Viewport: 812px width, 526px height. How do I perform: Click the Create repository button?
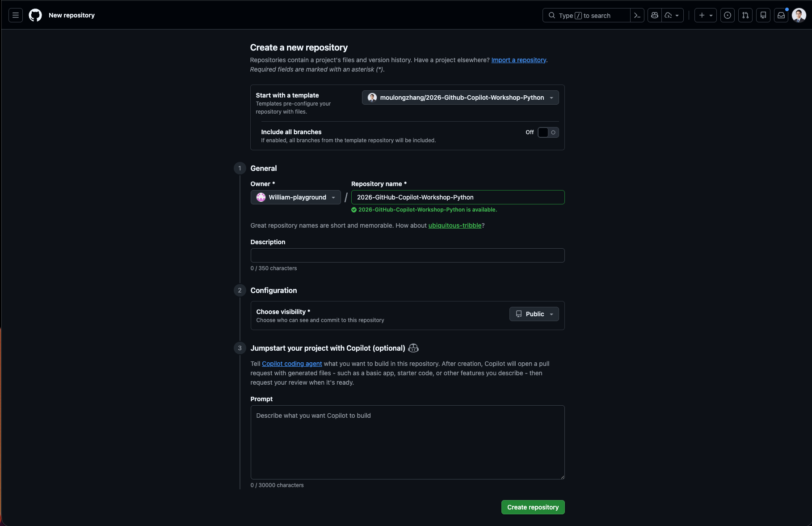pyautogui.click(x=533, y=507)
